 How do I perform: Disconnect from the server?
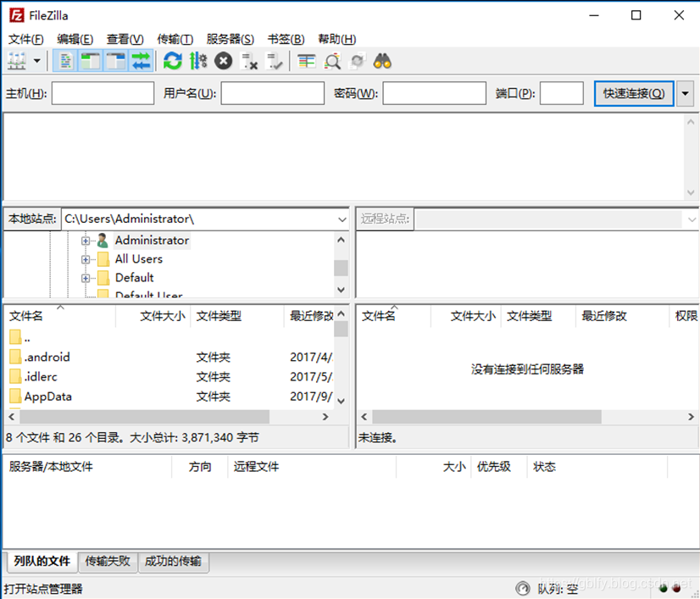pyautogui.click(x=247, y=60)
